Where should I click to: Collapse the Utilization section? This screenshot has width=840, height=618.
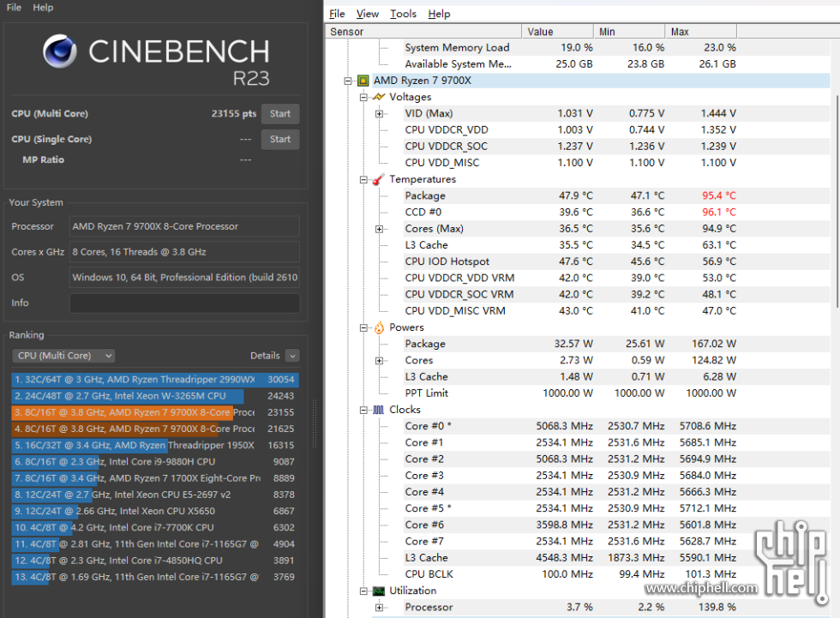point(363,591)
